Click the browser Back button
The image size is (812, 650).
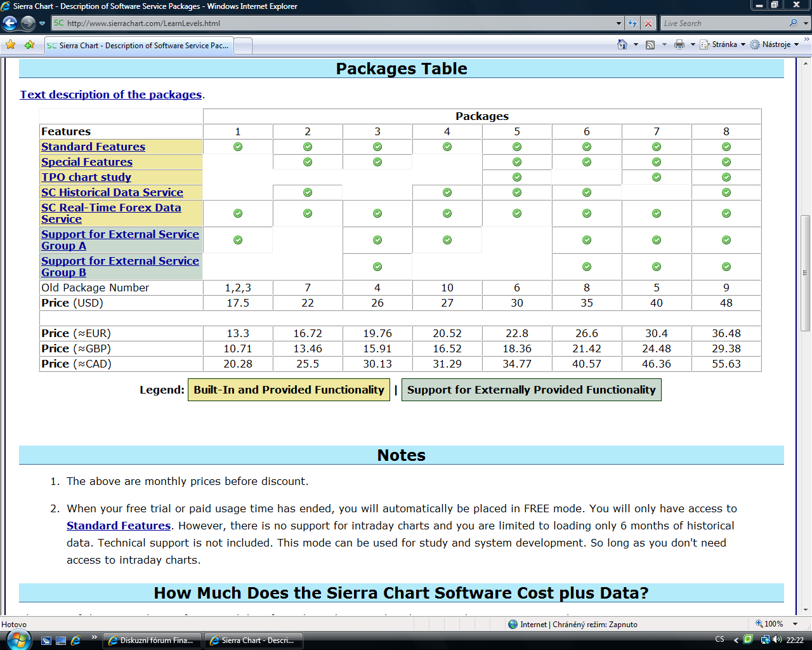pyautogui.click(x=10, y=23)
